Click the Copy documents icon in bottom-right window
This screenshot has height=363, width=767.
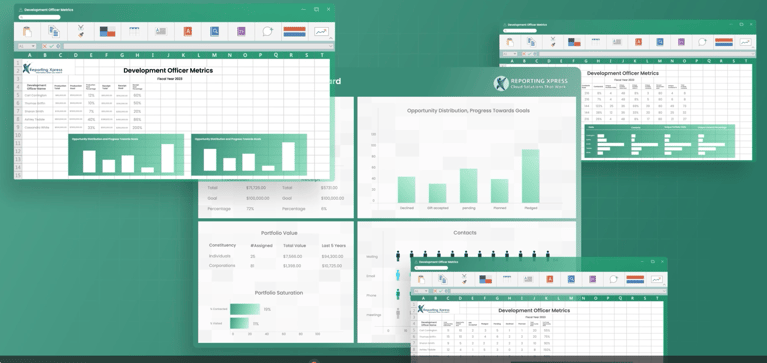point(443,279)
